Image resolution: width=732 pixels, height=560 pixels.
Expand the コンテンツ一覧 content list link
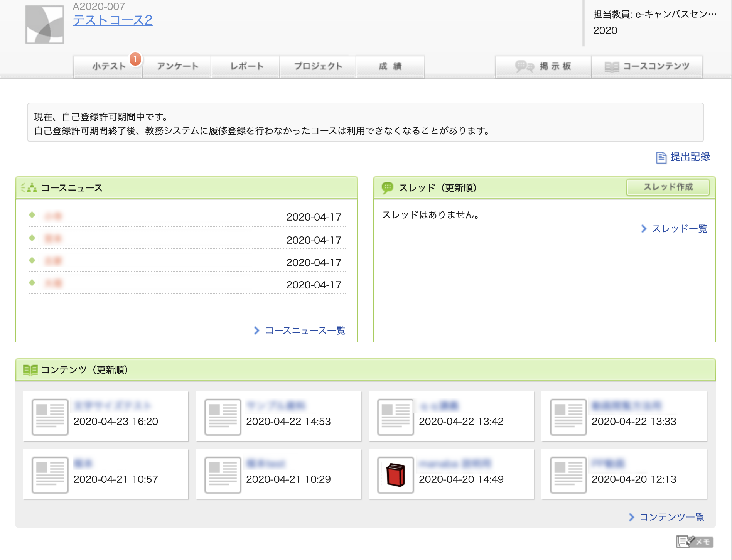pos(671,517)
